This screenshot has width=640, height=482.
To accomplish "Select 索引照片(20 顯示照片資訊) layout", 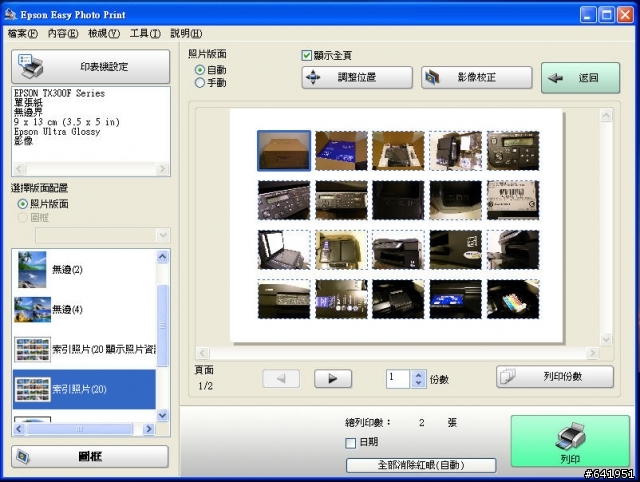I will (x=84, y=349).
